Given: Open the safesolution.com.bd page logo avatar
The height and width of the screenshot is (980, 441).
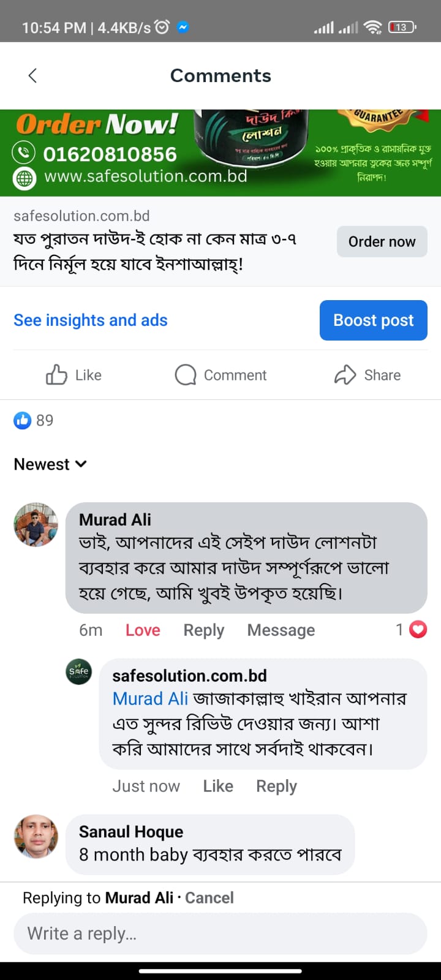Looking at the screenshot, I should click(x=79, y=672).
